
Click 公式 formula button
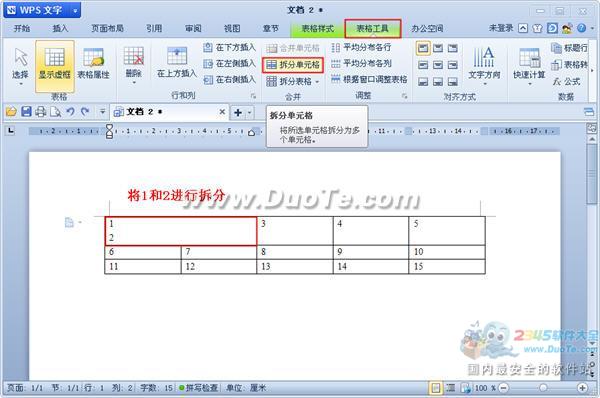[566, 82]
